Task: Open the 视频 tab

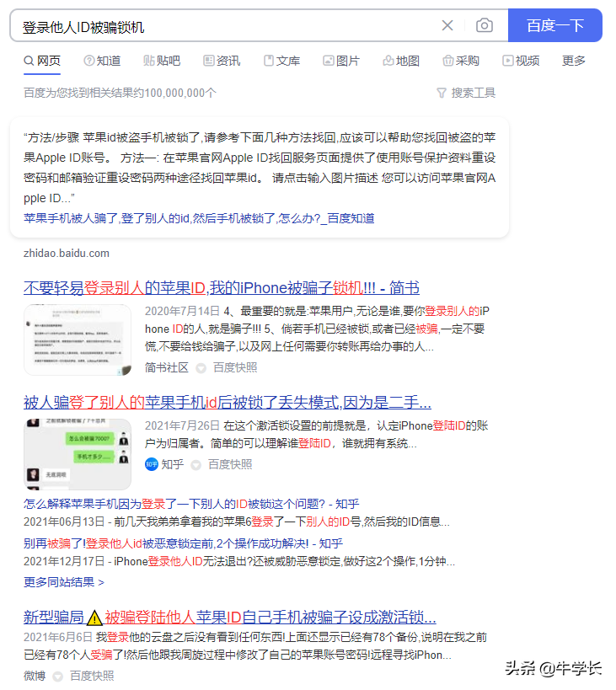Action: (x=521, y=61)
